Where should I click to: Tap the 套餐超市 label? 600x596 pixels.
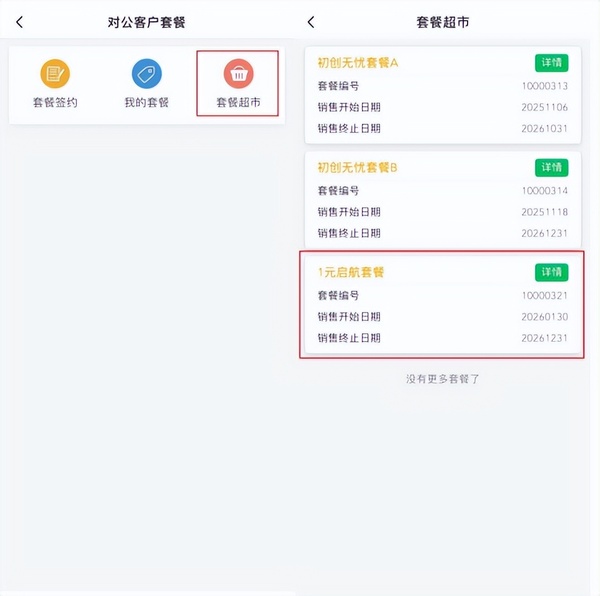click(238, 102)
